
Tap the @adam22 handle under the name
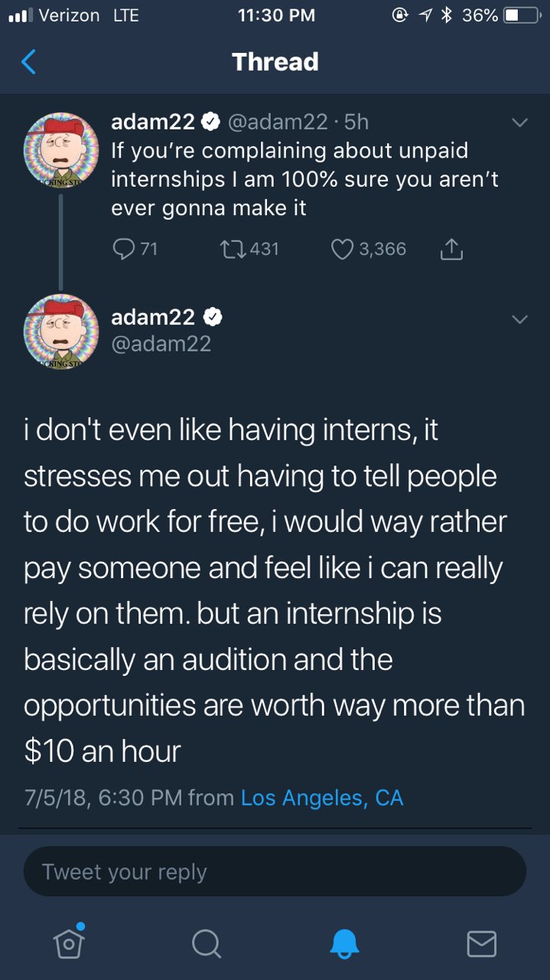coord(161,345)
